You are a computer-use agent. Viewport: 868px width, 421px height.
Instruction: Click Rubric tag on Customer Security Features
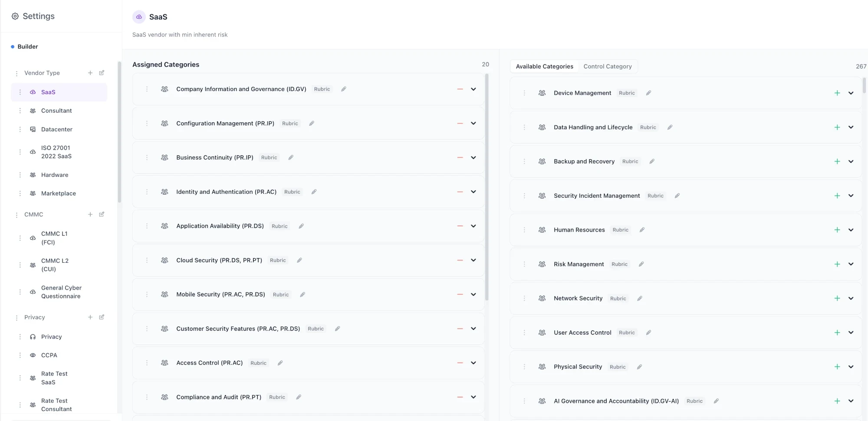[x=316, y=329]
